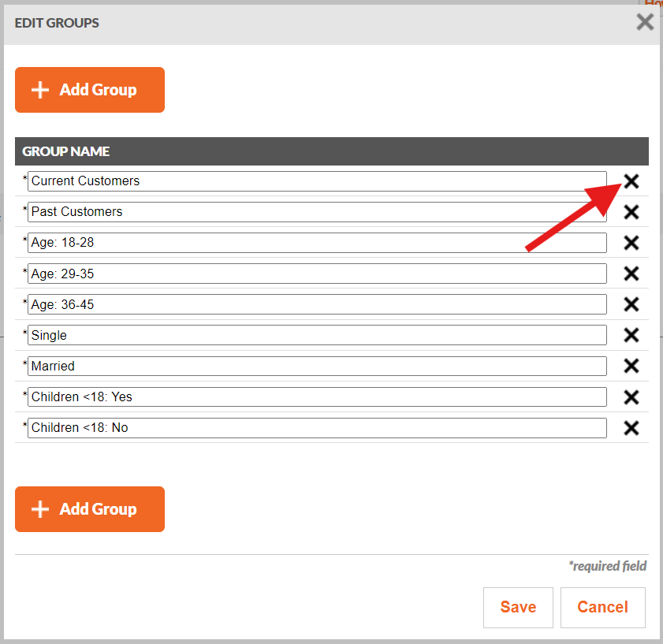Edit the Married group name field
The width and height of the screenshot is (663, 644).
pos(317,367)
